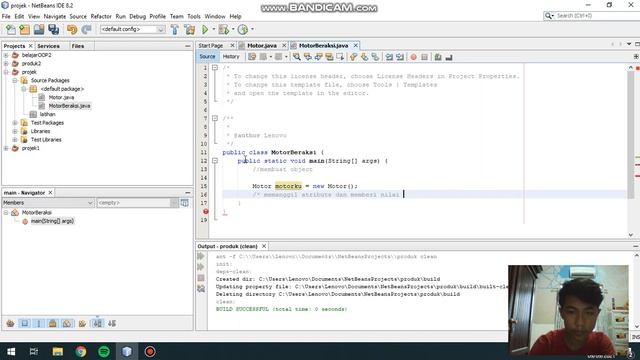The width and height of the screenshot is (640, 360).
Task: Click the Stop Macro Recording icon
Action: [424, 57]
